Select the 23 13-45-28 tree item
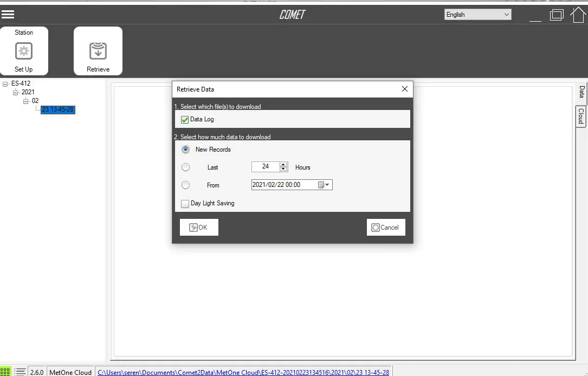Viewport: 588px width, 376px height. [57, 109]
